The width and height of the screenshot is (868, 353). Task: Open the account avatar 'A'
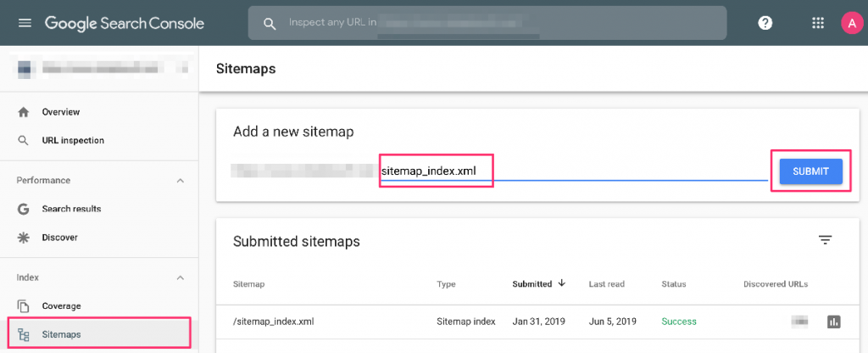click(x=852, y=23)
